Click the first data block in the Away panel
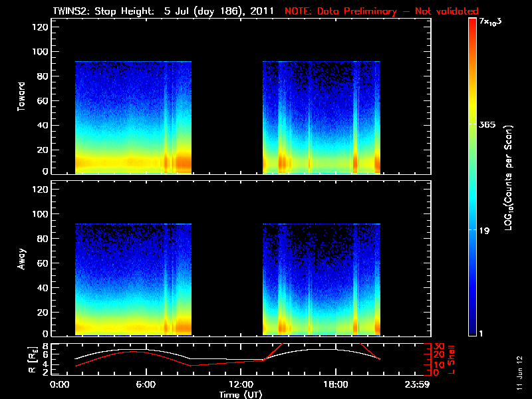Viewport: 532px width, 399px height. [133, 279]
